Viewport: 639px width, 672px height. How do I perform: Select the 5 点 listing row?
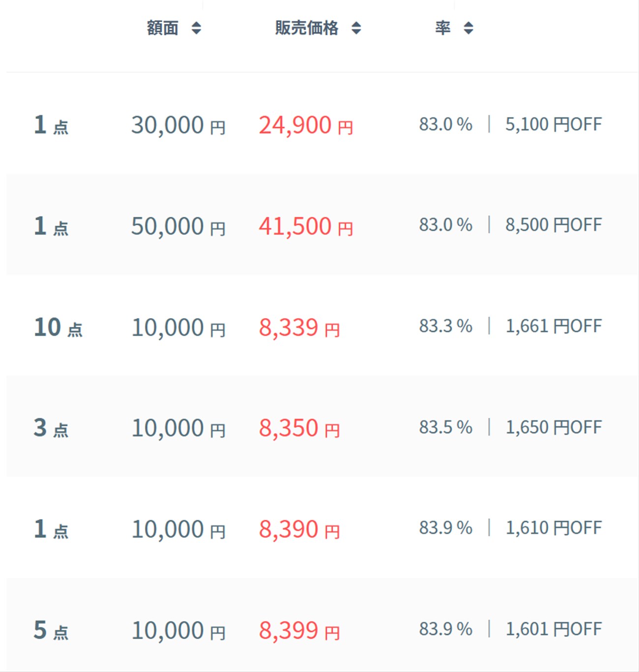[322, 625]
